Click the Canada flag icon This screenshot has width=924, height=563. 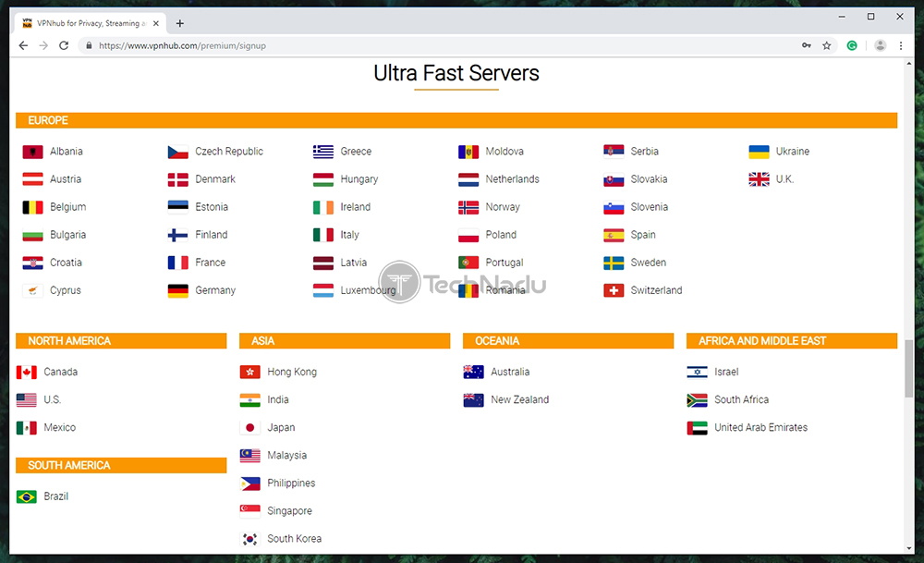(27, 372)
